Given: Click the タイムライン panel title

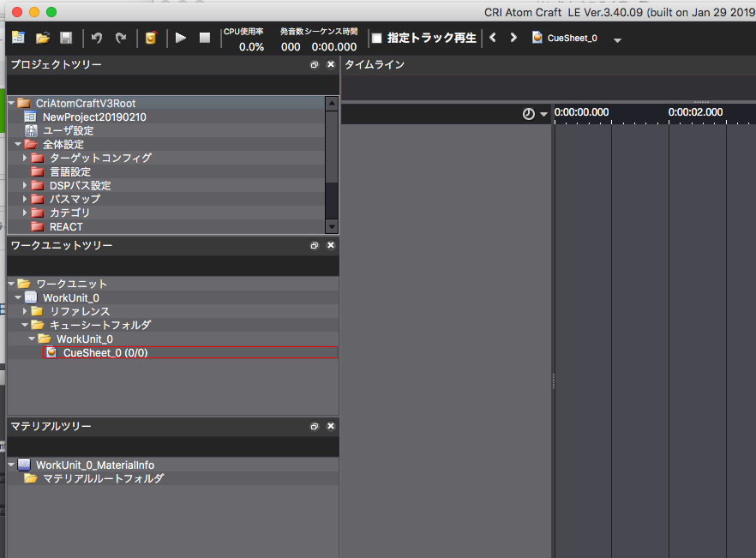Looking at the screenshot, I should (x=375, y=64).
